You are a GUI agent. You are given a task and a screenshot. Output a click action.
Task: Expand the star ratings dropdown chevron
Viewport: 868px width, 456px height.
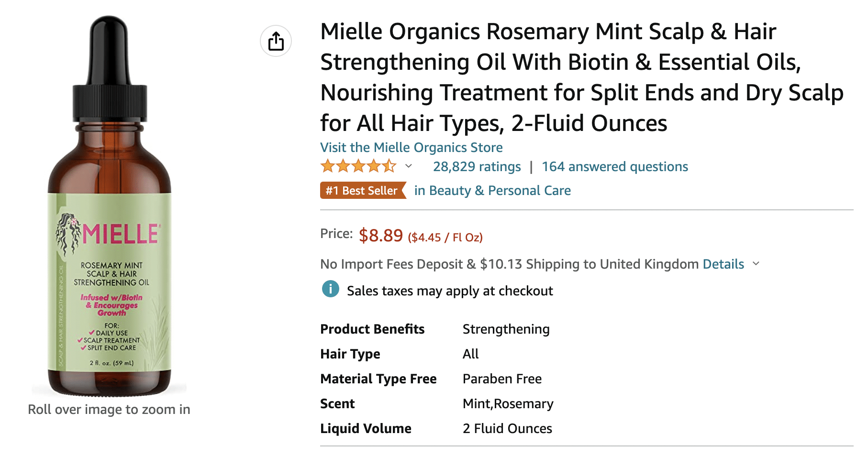pos(409,166)
